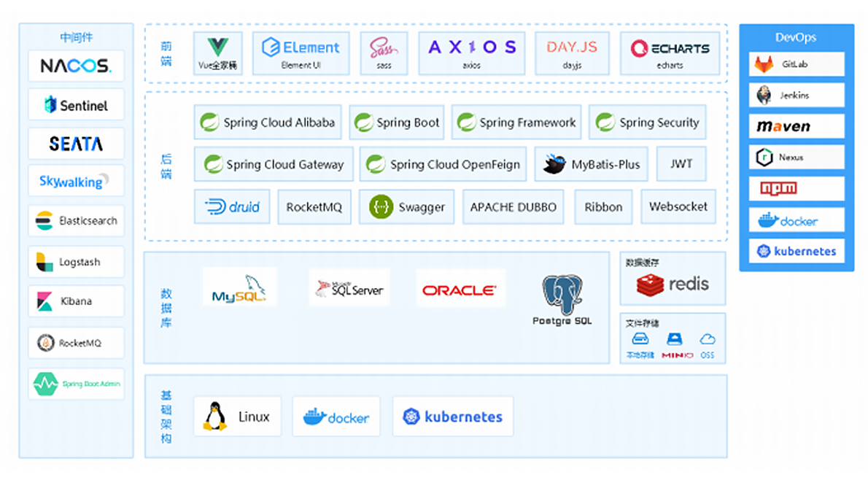Click the MyBatis-Plus bird icon
The width and height of the screenshot is (868, 480).
tap(554, 164)
